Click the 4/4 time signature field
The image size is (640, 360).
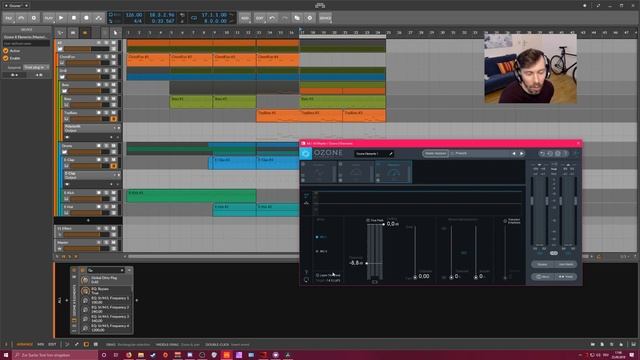click(138, 21)
